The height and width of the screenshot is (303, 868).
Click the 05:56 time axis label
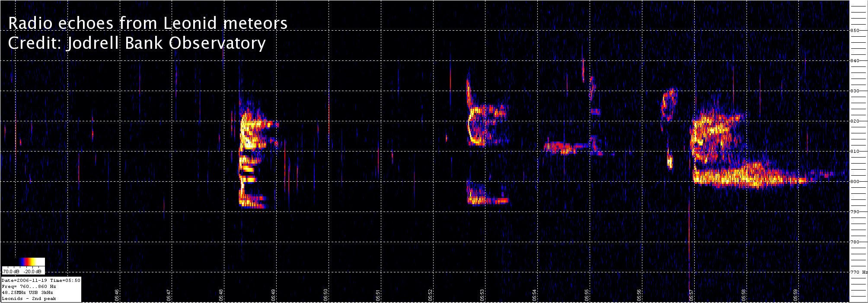pos(639,295)
